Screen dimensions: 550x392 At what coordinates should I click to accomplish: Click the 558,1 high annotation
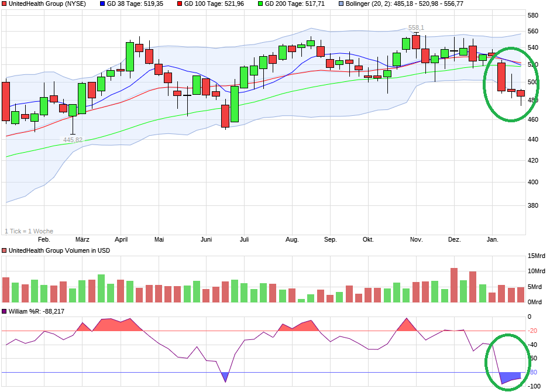tap(415, 26)
